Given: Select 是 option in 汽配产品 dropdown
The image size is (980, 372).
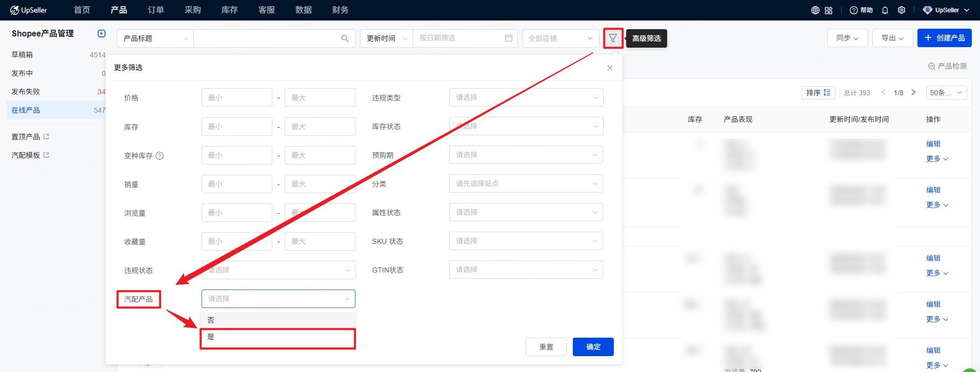Looking at the screenshot, I should click(277, 337).
